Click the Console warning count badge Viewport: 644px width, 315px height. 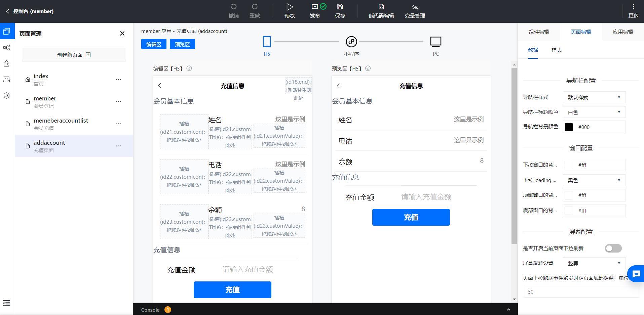tap(167, 310)
